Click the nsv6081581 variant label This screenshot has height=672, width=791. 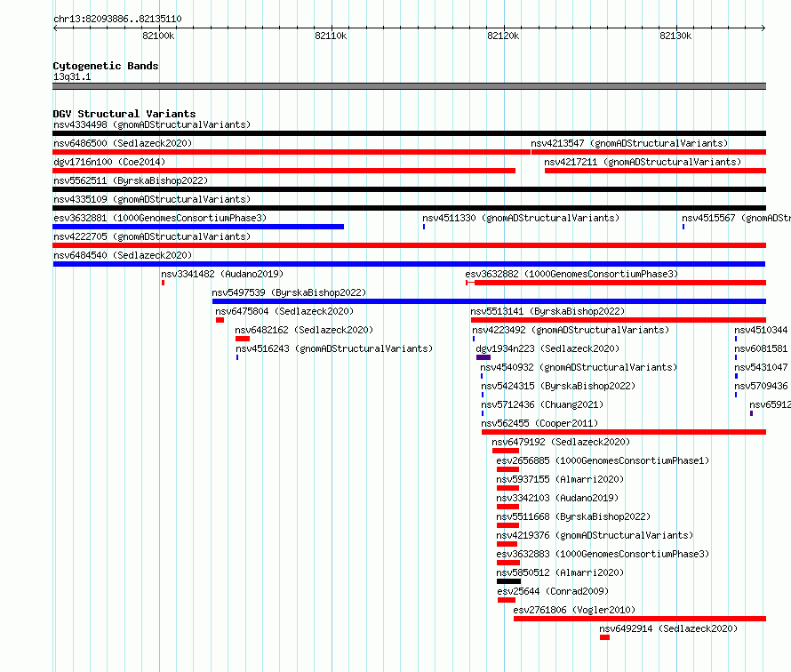(761, 348)
